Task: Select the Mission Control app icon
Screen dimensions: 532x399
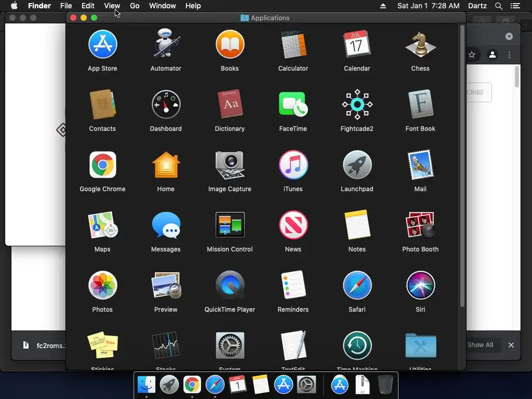Action: click(230, 224)
